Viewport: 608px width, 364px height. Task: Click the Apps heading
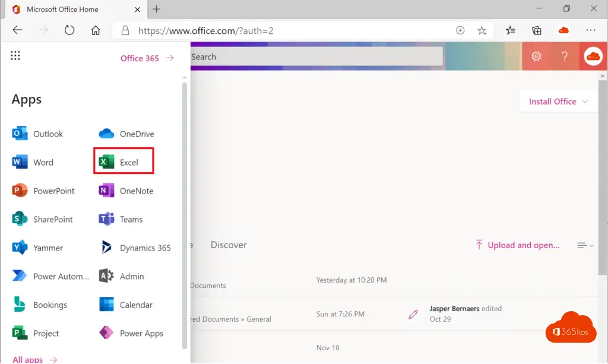pyautogui.click(x=26, y=100)
